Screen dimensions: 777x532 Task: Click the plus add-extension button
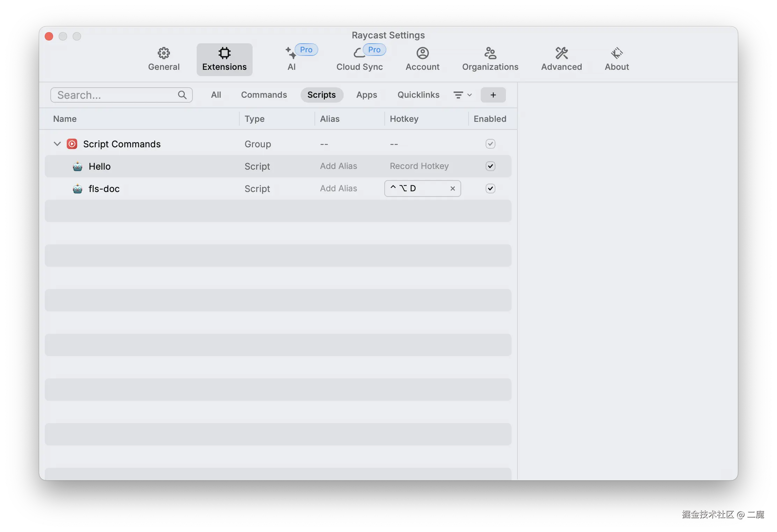tap(493, 95)
